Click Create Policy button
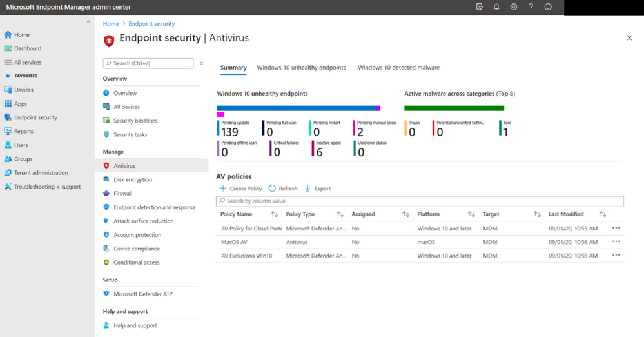This screenshot has height=337, width=644. click(240, 189)
